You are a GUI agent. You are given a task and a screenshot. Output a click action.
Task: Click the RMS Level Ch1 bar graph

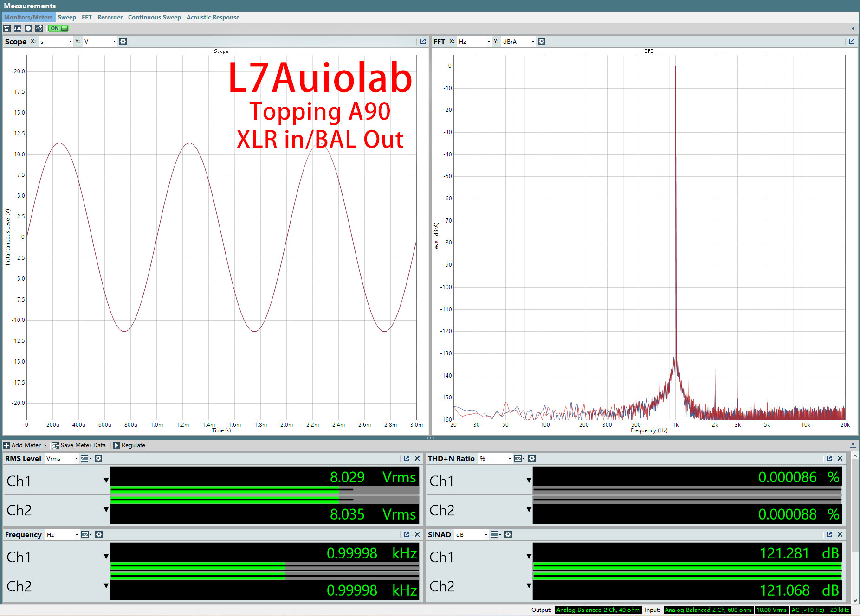265,490
